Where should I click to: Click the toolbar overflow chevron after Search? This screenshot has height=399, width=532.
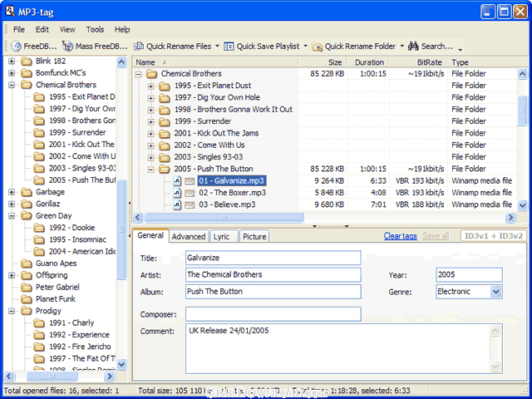(x=460, y=50)
